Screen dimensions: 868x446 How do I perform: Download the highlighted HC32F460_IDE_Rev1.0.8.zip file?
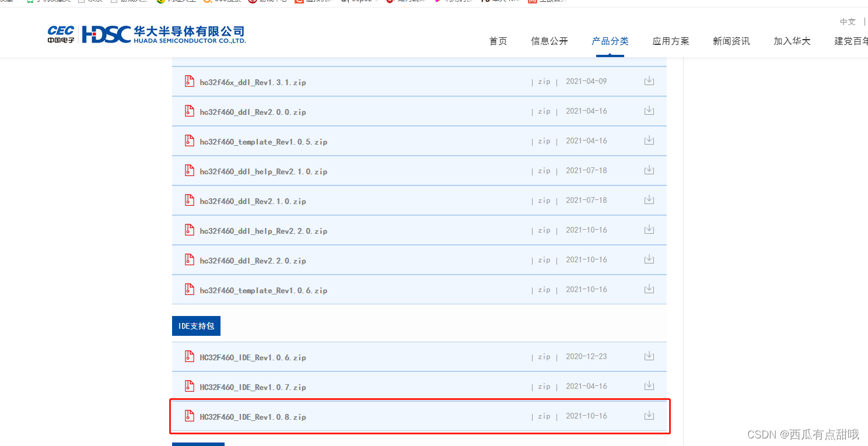(x=649, y=415)
